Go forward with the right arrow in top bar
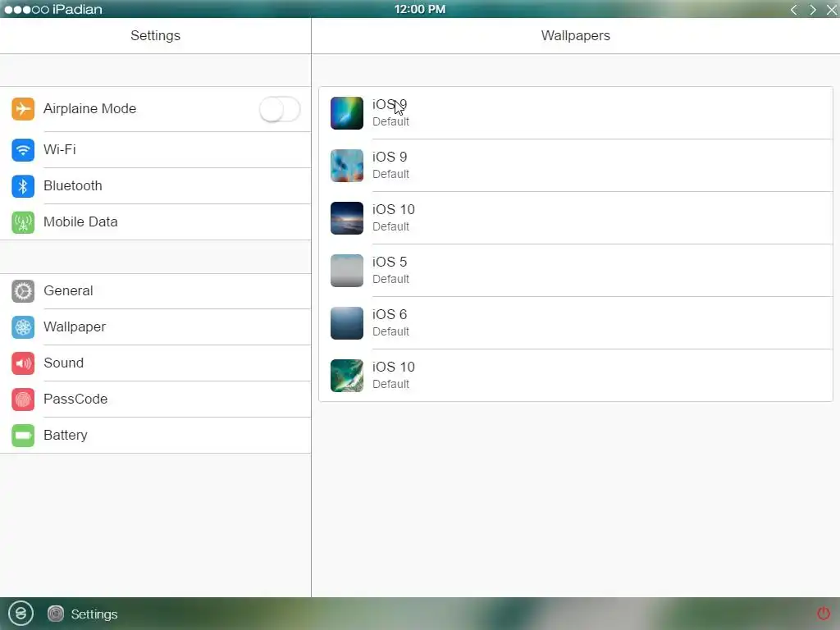The height and width of the screenshot is (630, 840). pyautogui.click(x=813, y=10)
